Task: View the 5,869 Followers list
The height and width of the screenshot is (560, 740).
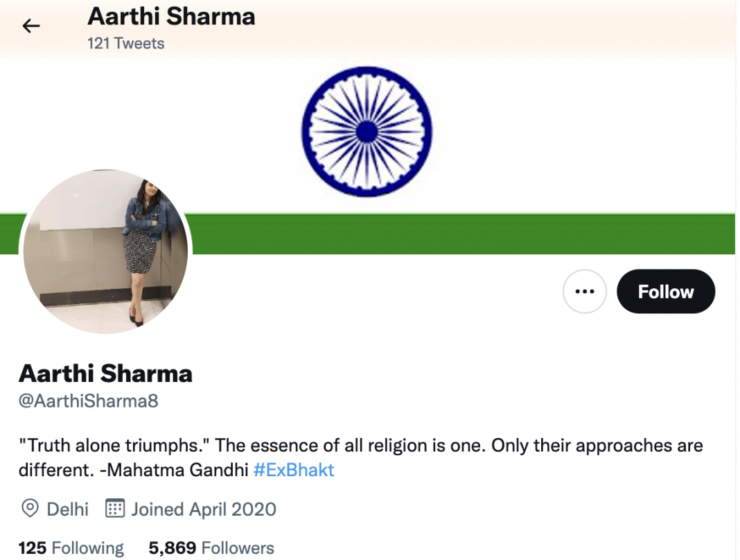Action: coord(211,548)
